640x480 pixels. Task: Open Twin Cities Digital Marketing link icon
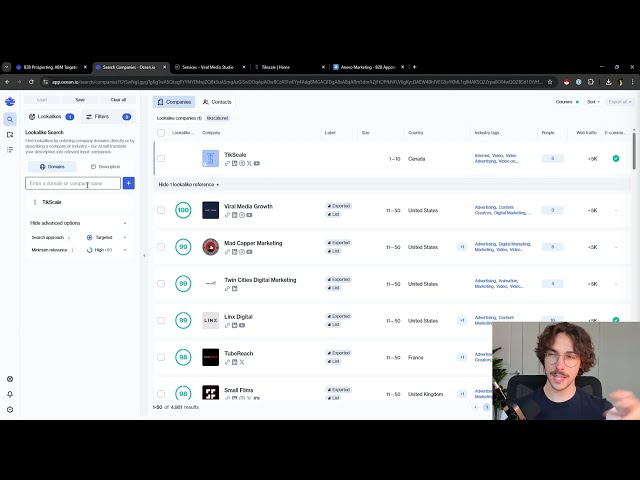227,289
